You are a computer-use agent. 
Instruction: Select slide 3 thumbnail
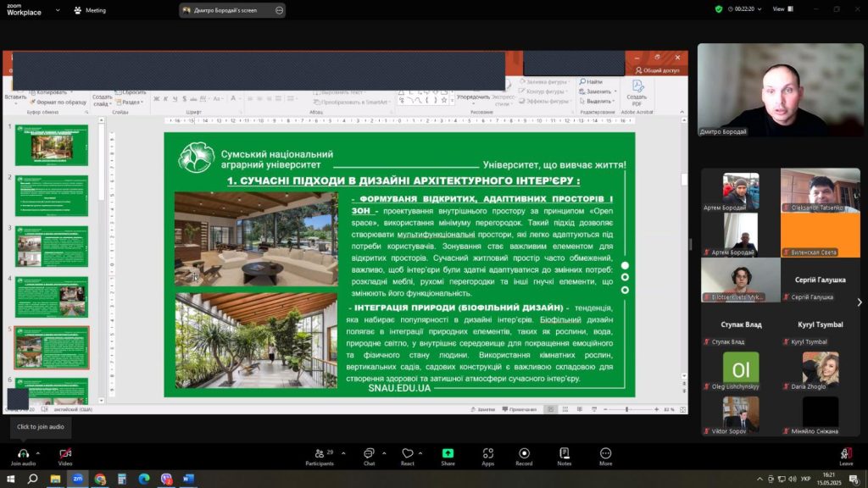pyautogui.click(x=52, y=247)
